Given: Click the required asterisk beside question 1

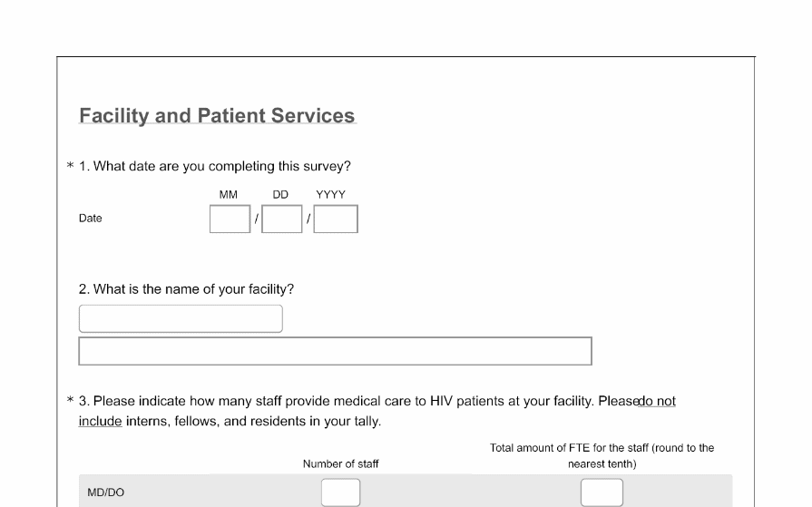Looking at the screenshot, I should pyautogui.click(x=70, y=168).
